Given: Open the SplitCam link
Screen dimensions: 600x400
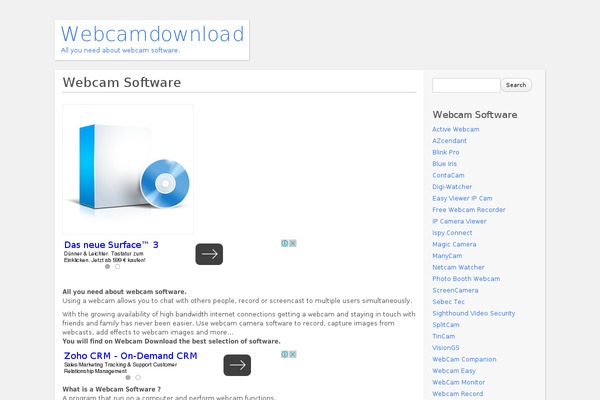Looking at the screenshot, I should 446,325.
